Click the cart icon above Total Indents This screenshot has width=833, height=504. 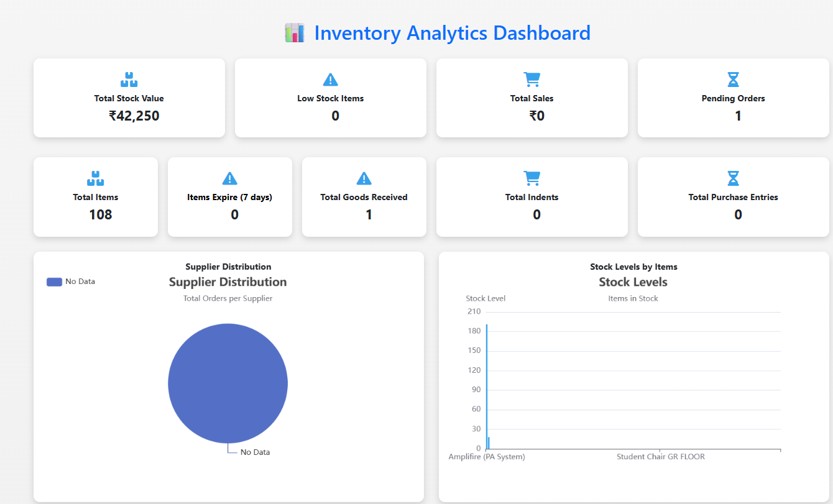(532, 178)
